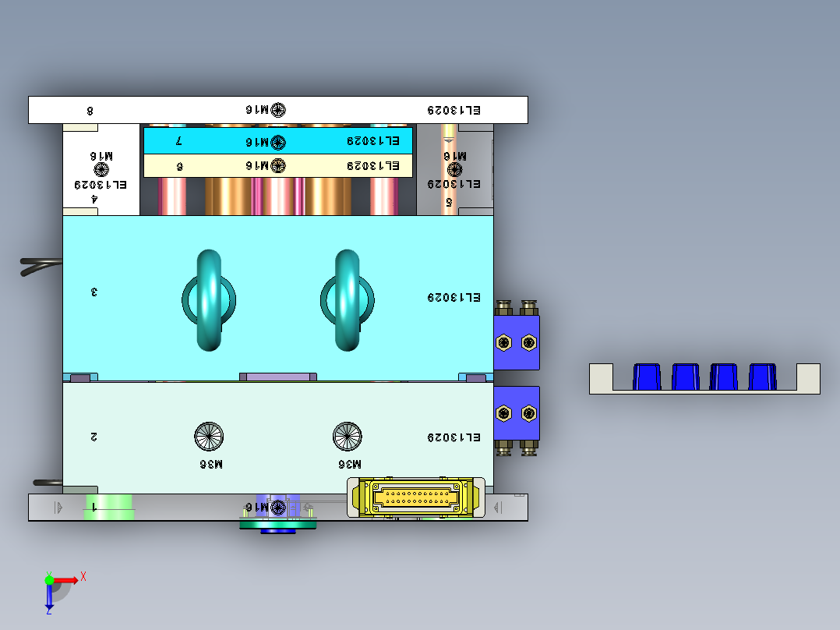This screenshot has width=840, height=630.
Task: Select the left brass fitting atop upper manifold
Action: tap(503, 308)
